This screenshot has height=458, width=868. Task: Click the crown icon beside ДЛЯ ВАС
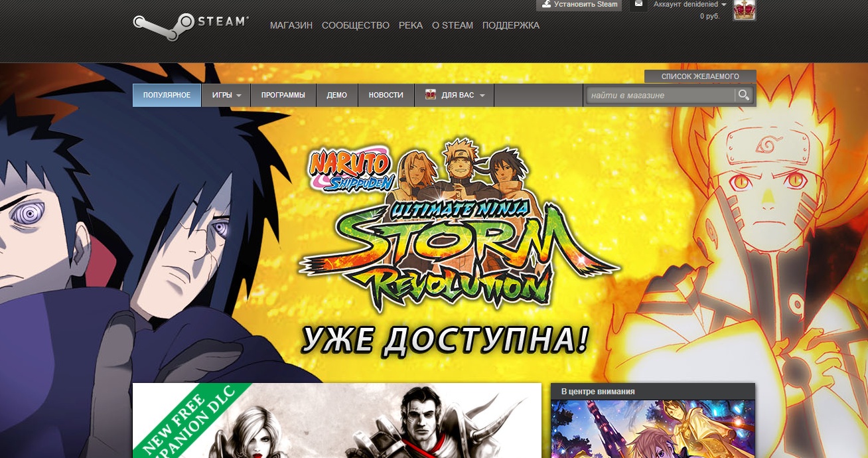[x=430, y=95]
